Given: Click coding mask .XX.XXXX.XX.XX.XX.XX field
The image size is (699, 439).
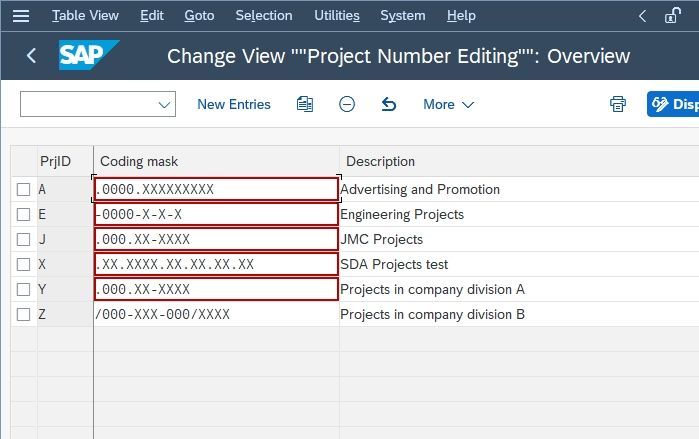Looking at the screenshot, I should click(x=216, y=264).
